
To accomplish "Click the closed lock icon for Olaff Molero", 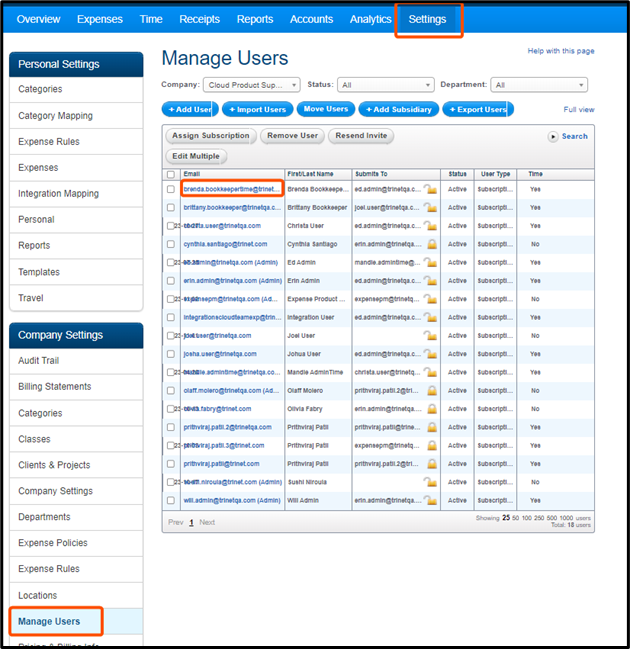I will click(432, 390).
